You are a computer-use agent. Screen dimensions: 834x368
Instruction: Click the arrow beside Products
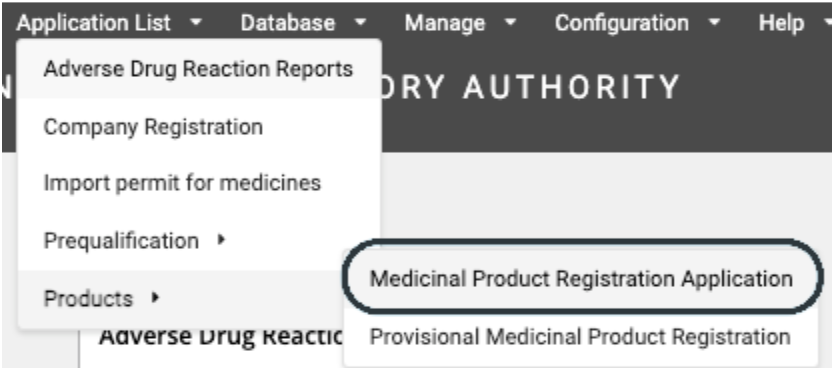[155, 298]
